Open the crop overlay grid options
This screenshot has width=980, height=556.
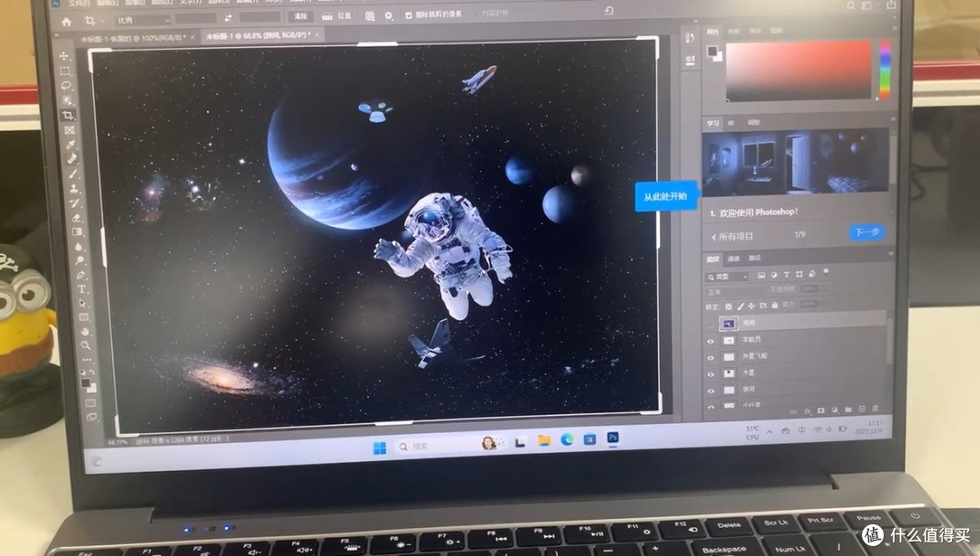370,16
